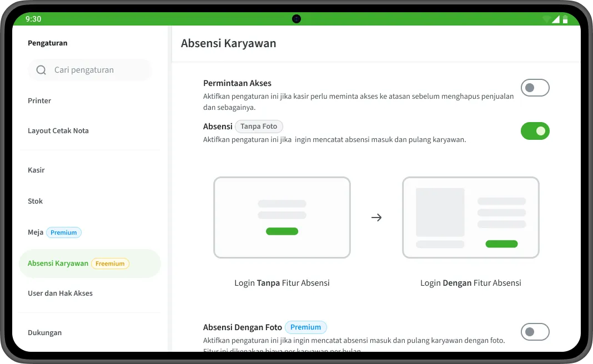593x364 pixels.
Task: Disable the Absensi toggle
Action: pyautogui.click(x=535, y=131)
